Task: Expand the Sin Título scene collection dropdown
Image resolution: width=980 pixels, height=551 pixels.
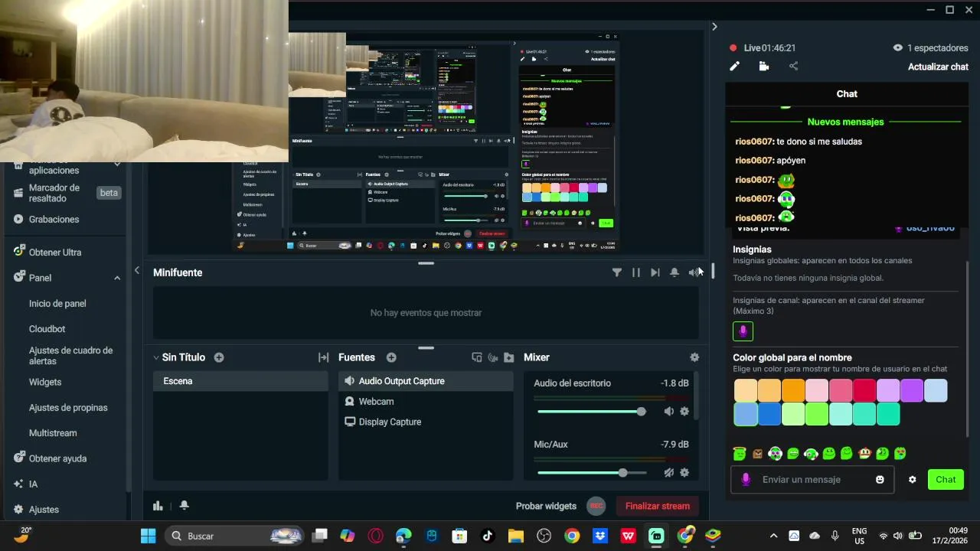Action: tap(156, 357)
